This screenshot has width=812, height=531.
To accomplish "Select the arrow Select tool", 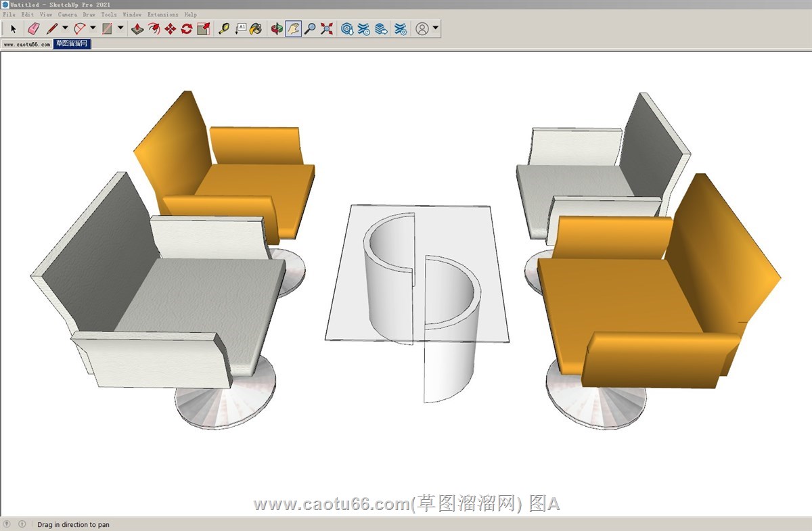I will pos(13,29).
